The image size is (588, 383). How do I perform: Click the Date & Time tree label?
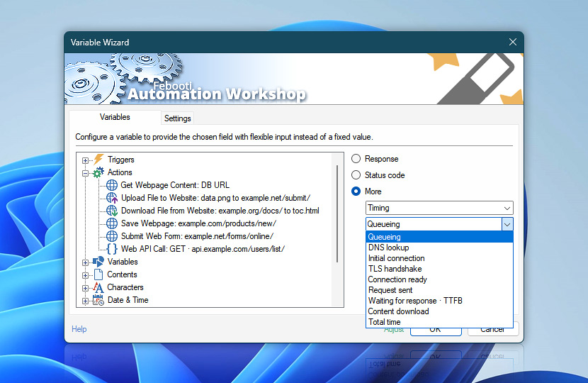pyautogui.click(x=128, y=300)
